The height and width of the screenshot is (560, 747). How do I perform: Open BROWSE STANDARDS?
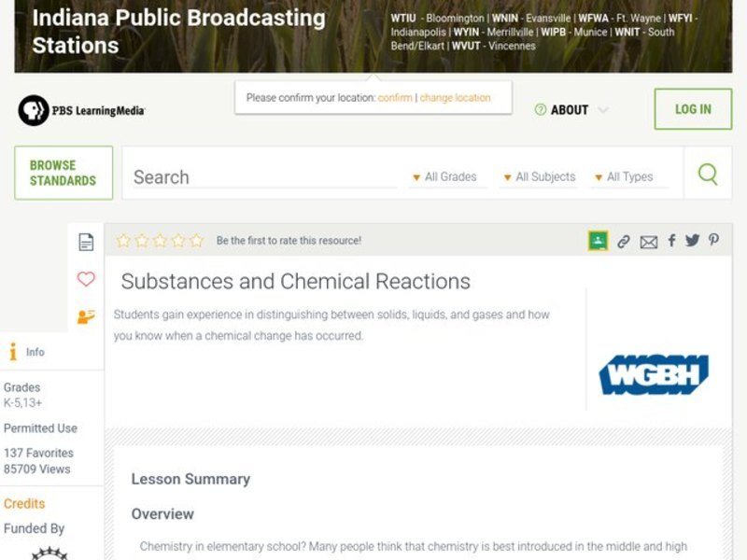(63, 172)
